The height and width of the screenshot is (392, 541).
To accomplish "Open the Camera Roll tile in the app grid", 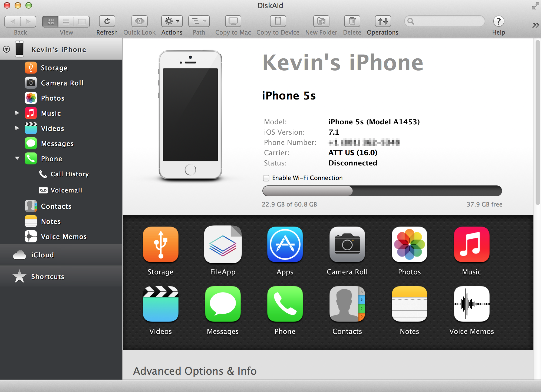I will 347,244.
